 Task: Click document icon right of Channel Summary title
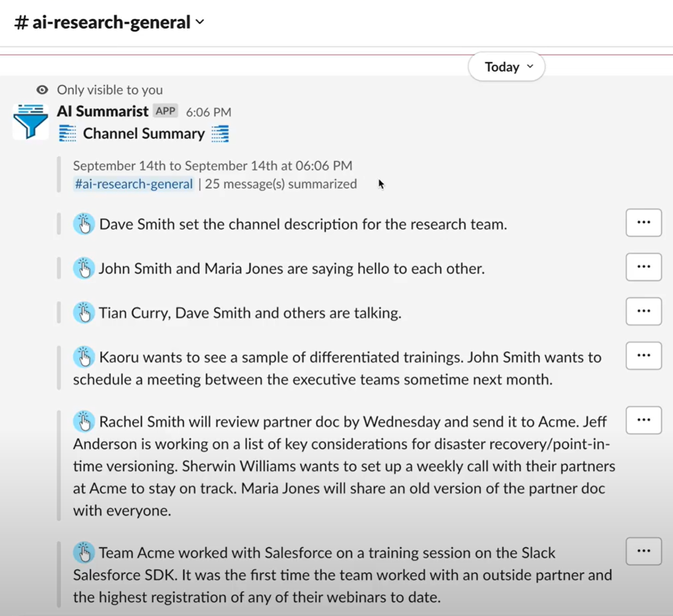click(x=220, y=134)
